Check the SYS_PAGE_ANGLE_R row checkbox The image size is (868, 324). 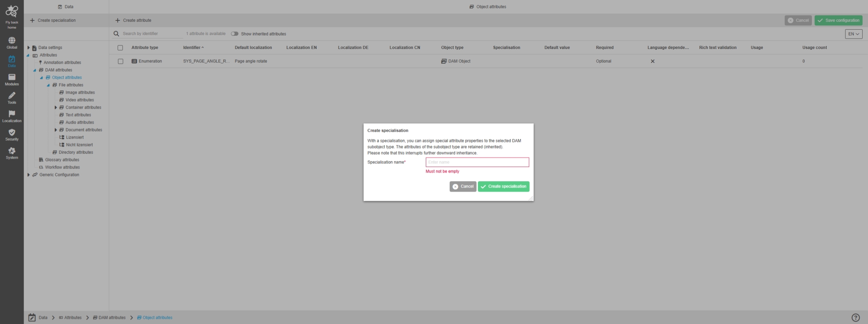pyautogui.click(x=120, y=61)
